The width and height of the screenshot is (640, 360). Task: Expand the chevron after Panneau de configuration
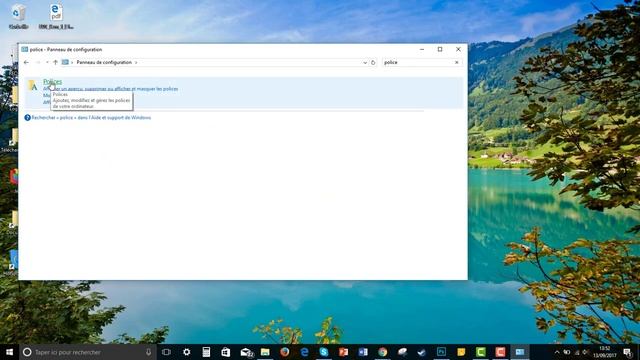coord(136,62)
